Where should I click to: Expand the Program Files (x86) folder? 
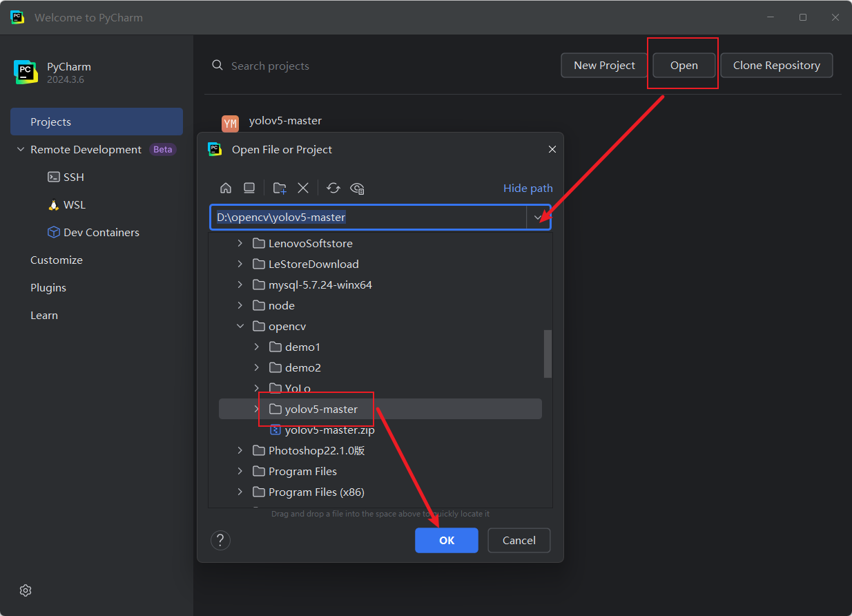point(240,492)
